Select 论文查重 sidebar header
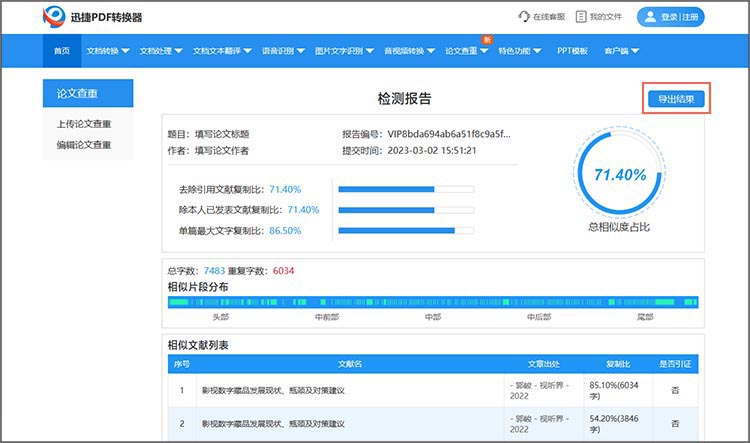Image resolution: width=750 pixels, height=443 pixels. pos(88,93)
